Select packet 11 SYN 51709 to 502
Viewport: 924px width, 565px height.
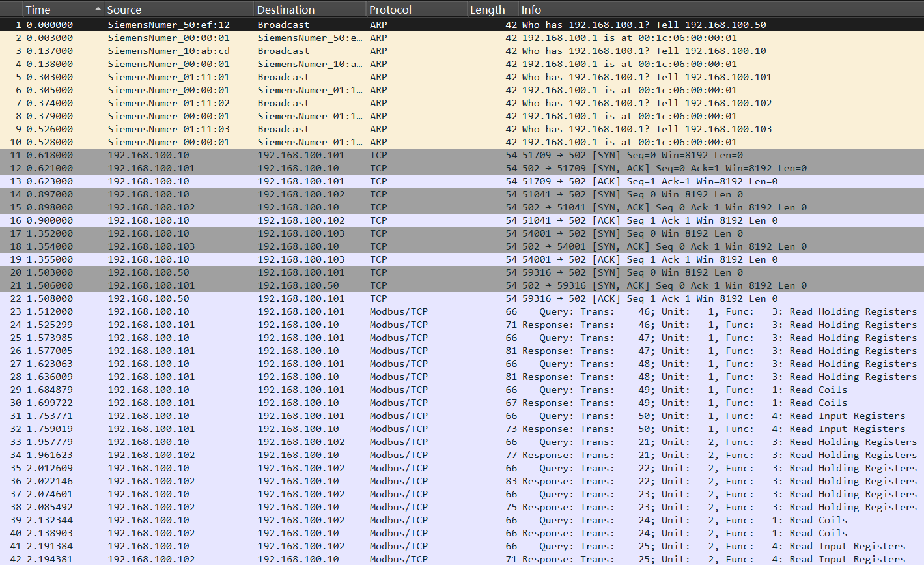click(x=456, y=155)
